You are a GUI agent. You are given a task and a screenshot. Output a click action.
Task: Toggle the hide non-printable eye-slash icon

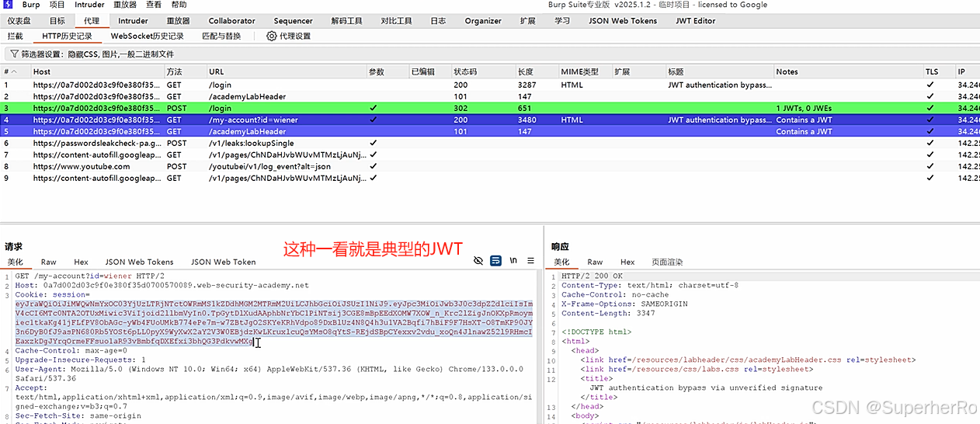pyautogui.click(x=478, y=261)
